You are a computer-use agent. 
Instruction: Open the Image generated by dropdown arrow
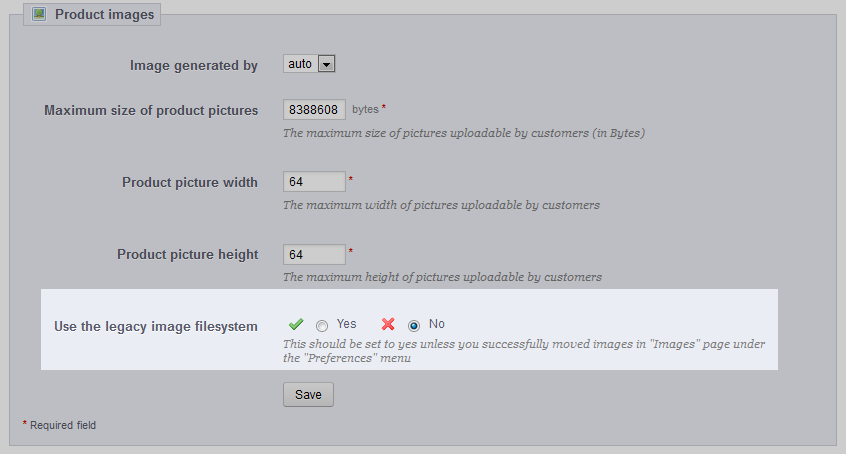[x=326, y=64]
